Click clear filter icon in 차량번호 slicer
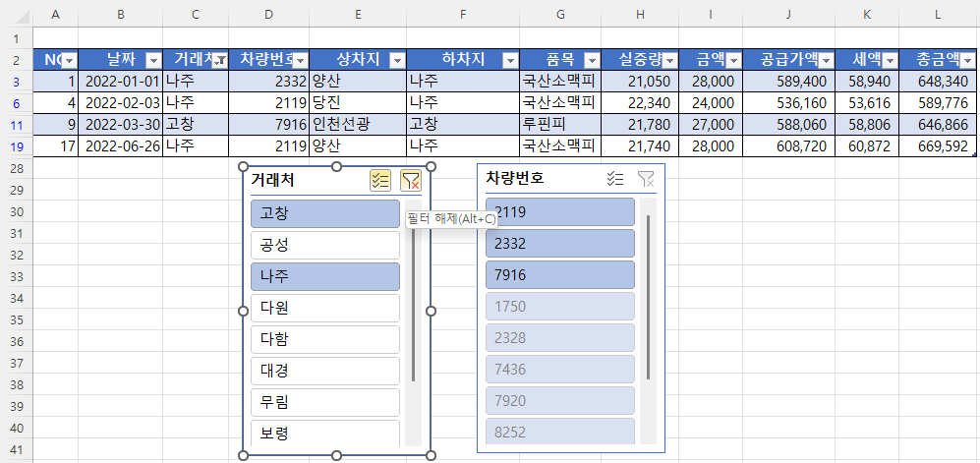This screenshot has width=980, height=463. coord(646,179)
